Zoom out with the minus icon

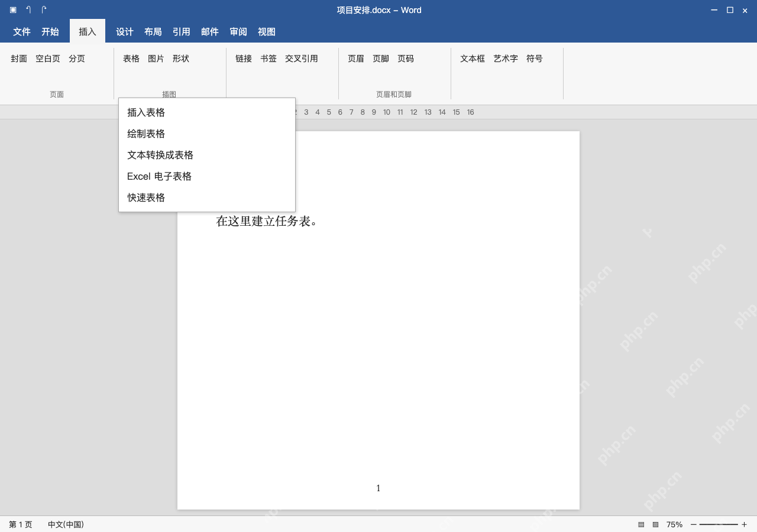[694, 524]
